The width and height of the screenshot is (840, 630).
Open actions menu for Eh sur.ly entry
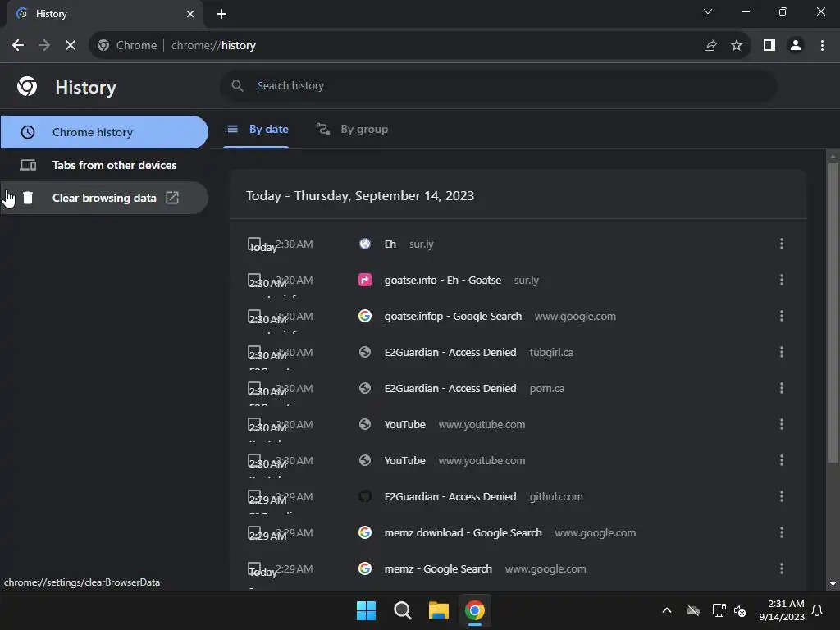782,244
